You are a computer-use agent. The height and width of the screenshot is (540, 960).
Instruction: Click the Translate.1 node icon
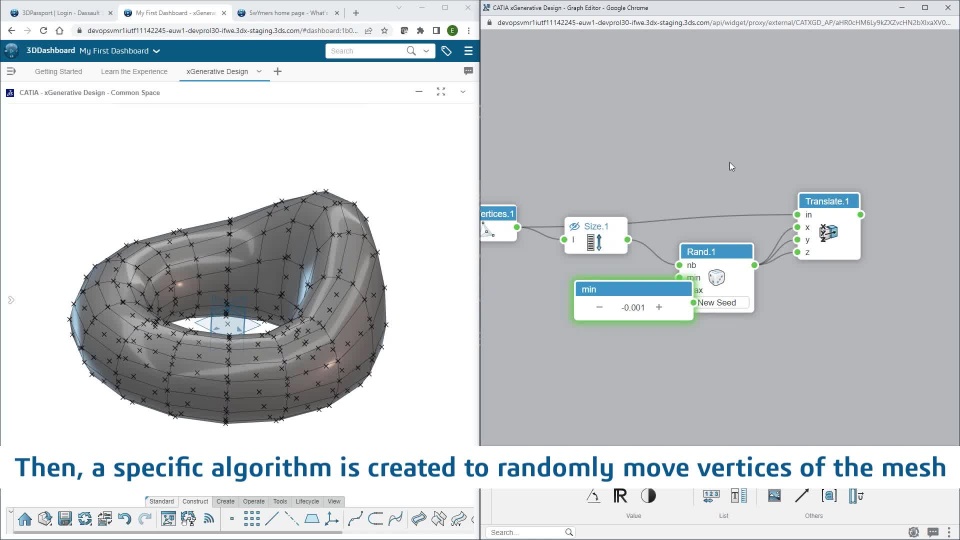click(x=828, y=232)
